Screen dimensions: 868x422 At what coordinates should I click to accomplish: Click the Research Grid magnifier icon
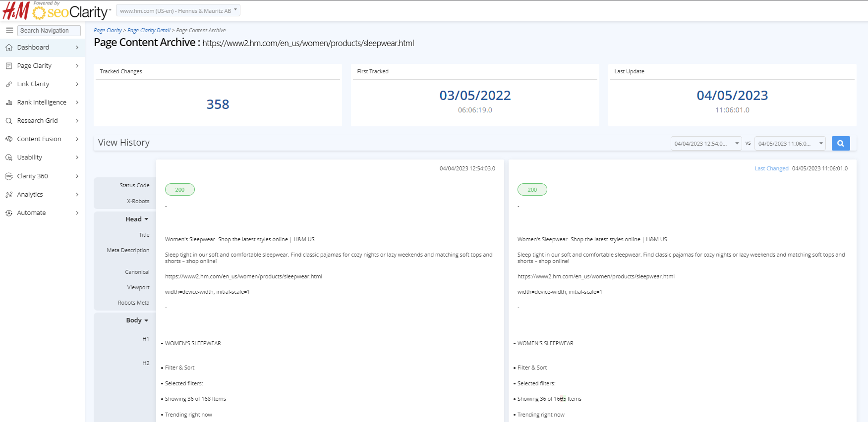pos(9,121)
